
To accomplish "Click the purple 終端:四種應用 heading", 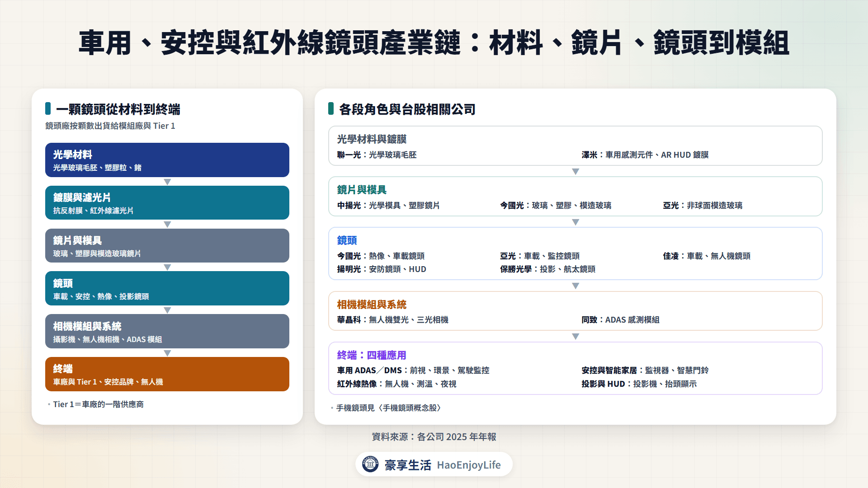I will (x=372, y=355).
